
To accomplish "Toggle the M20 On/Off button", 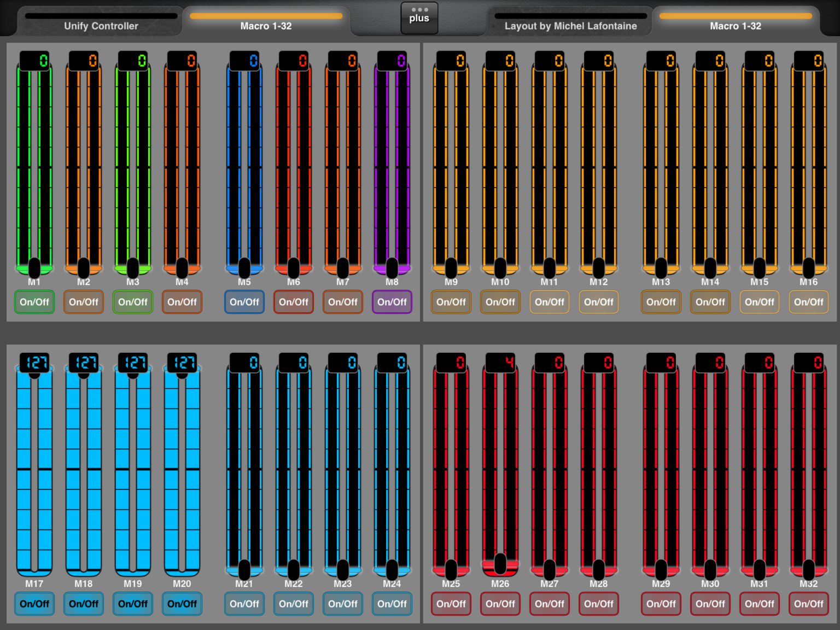I will point(182,604).
